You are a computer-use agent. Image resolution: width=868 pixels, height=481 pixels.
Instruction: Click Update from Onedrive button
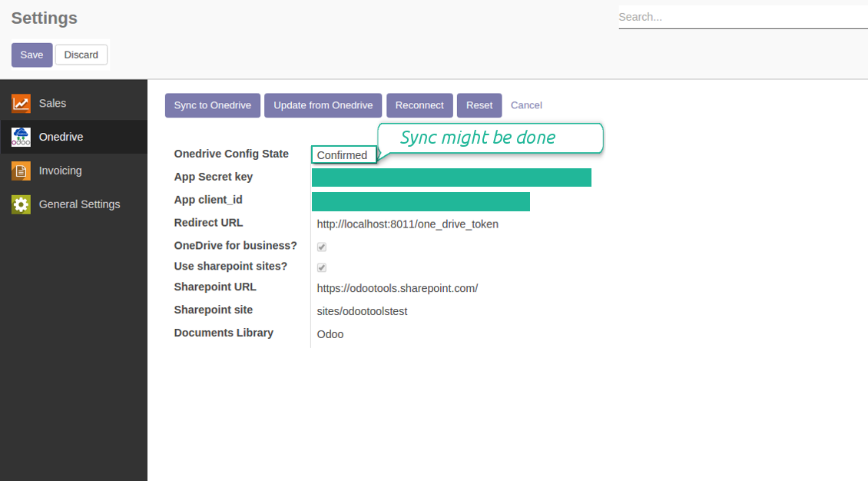coord(323,105)
